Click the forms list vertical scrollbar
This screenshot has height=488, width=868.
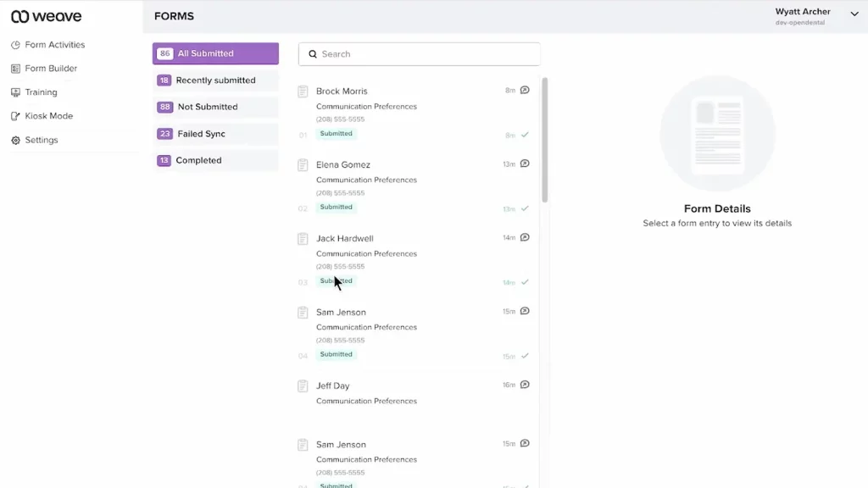[545, 140]
